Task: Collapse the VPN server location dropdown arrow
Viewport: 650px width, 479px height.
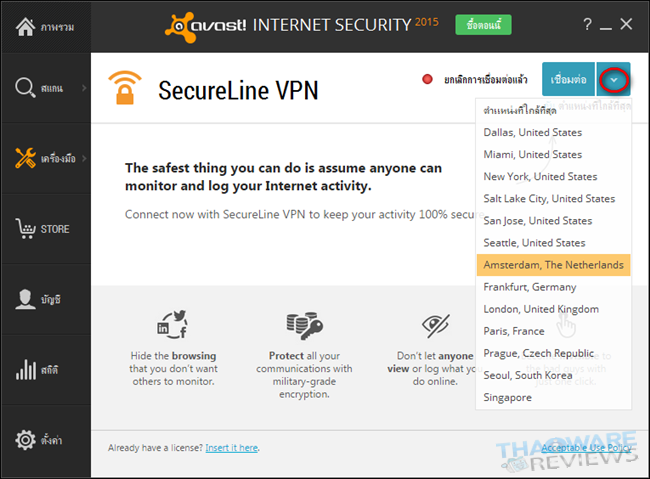Action: [613, 79]
